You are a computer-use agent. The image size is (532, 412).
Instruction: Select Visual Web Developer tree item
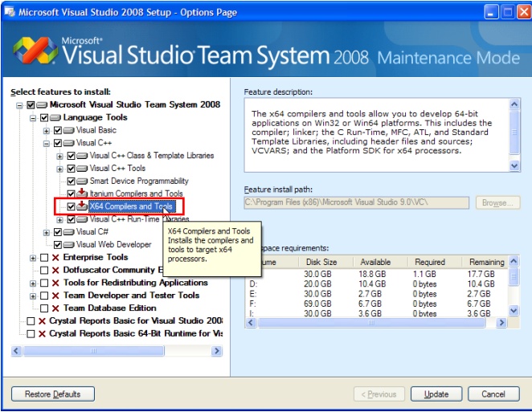tap(113, 244)
